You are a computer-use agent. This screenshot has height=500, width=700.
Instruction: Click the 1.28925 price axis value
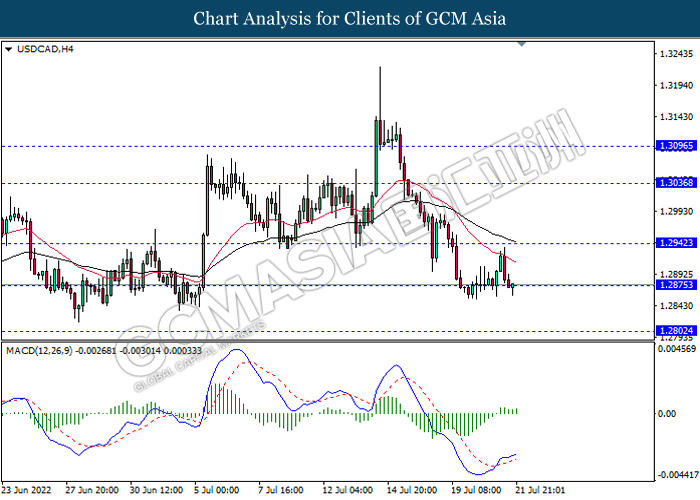(677, 274)
